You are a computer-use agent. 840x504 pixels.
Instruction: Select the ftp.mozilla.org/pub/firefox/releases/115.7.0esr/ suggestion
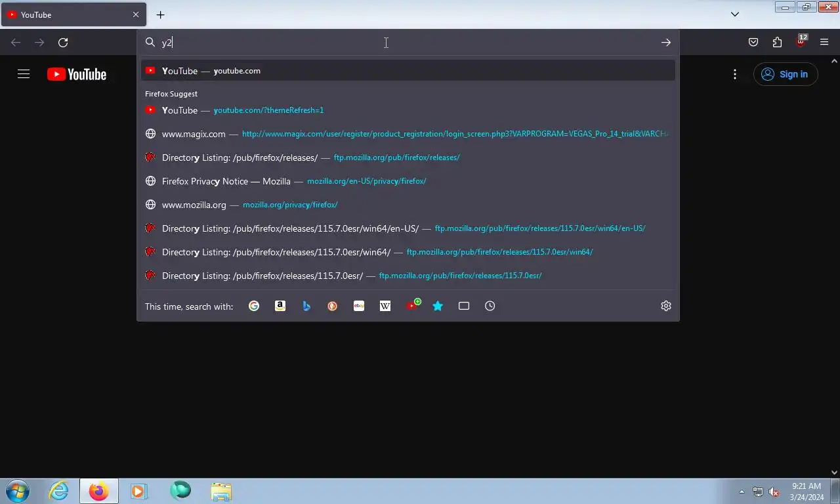[408, 276]
